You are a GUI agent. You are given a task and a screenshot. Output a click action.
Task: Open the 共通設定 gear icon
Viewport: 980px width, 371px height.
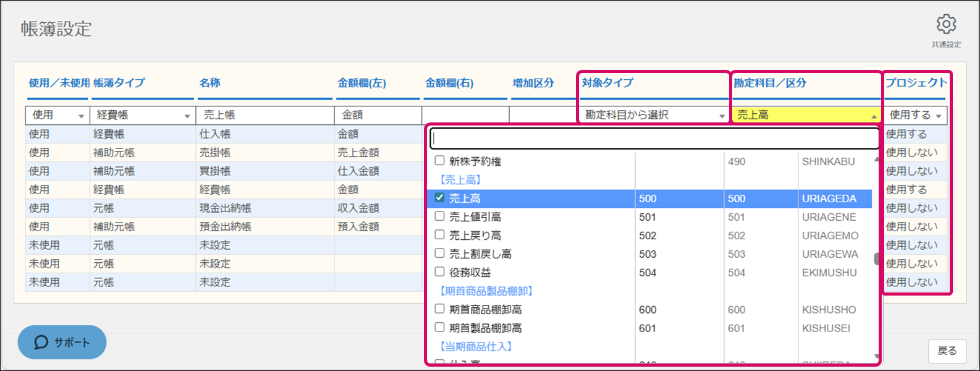pyautogui.click(x=946, y=25)
